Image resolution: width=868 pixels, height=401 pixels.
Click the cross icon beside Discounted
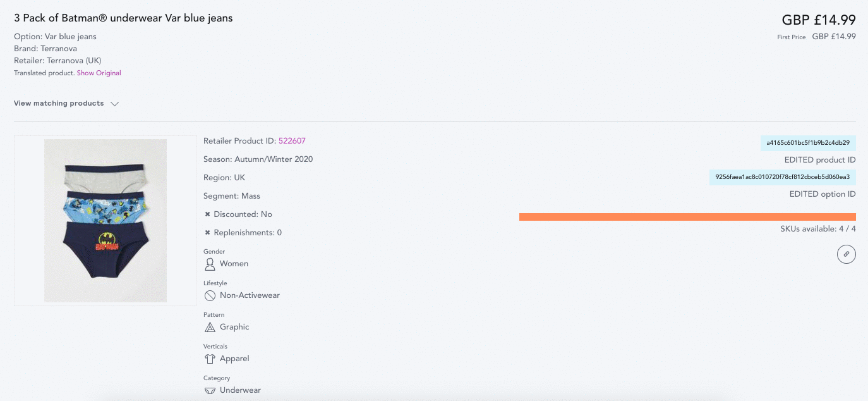[x=207, y=214]
